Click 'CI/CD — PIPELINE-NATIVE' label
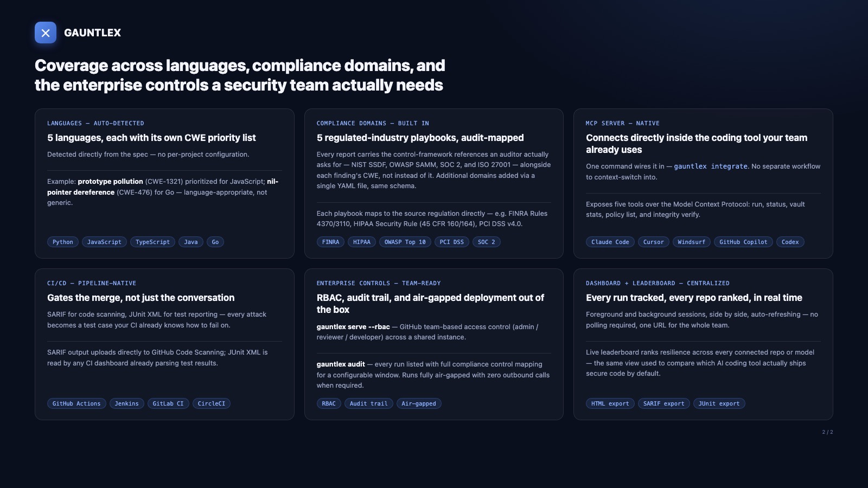The width and height of the screenshot is (868, 488). 92,283
